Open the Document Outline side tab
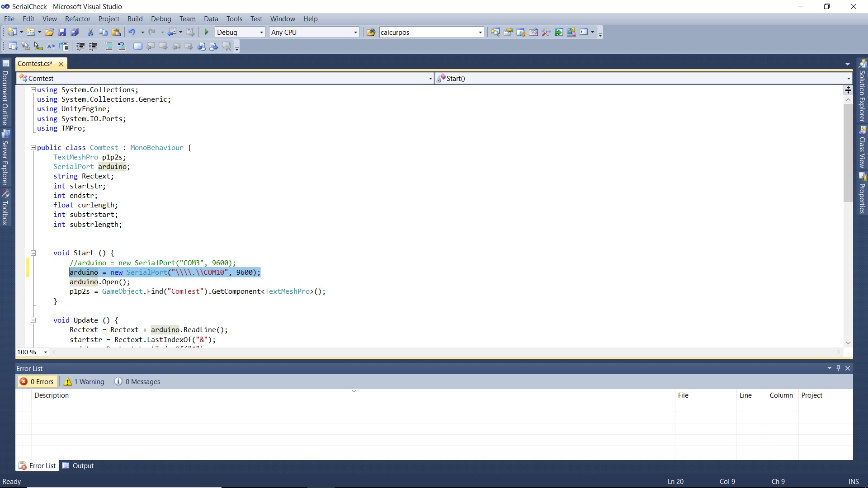The width and height of the screenshot is (868, 488). [5, 93]
